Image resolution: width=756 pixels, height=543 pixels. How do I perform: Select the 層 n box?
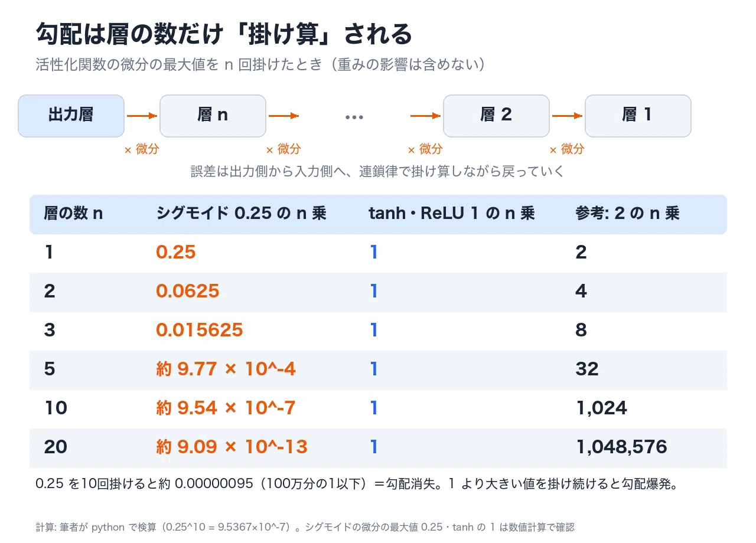[x=213, y=116]
